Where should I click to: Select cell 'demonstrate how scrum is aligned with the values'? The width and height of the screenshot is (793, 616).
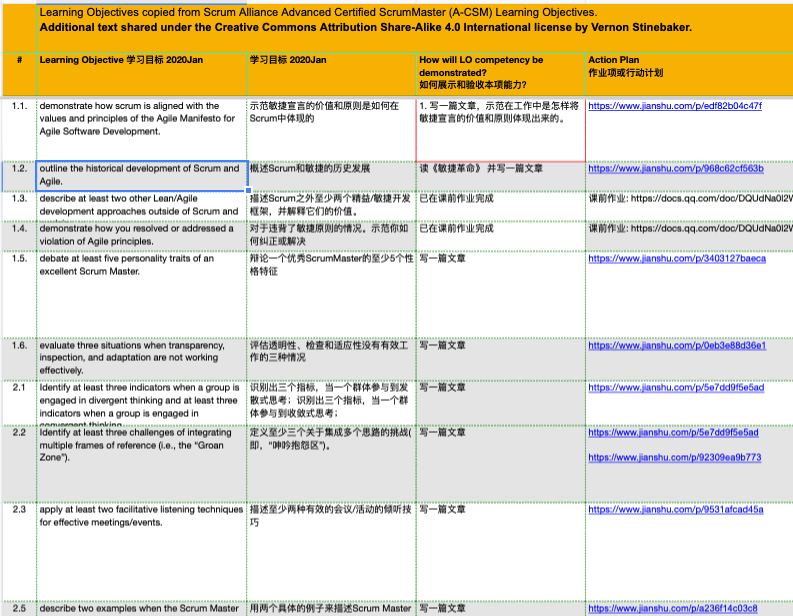[x=142, y=129]
